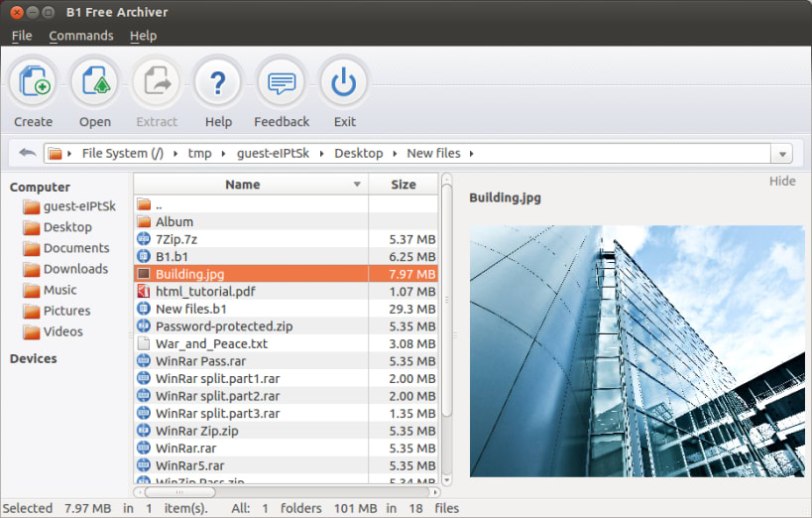Open the Help menu
This screenshot has height=518, width=812.
click(x=144, y=36)
